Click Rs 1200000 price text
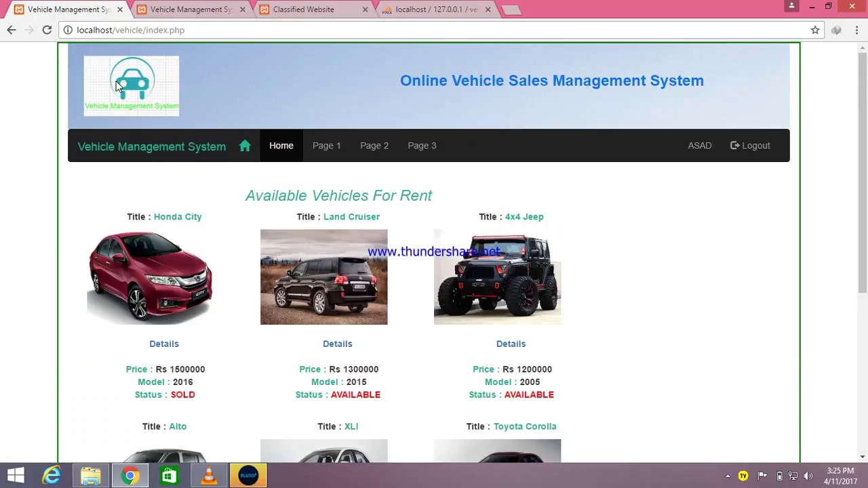868x488 pixels. [528, 369]
